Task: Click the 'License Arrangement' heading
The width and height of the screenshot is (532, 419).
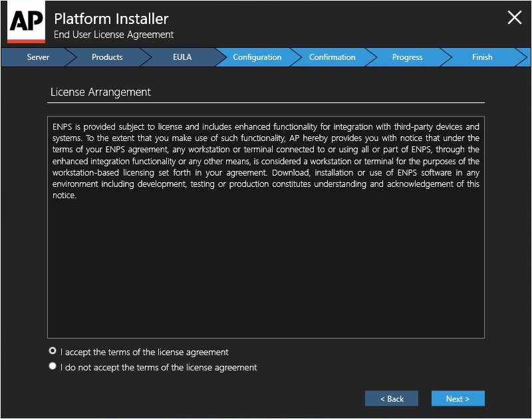Action: (x=100, y=92)
